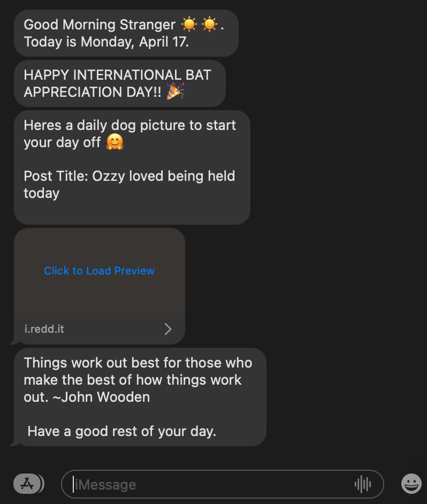
Task: Click the "Today is Monday, April 17." line
Action: pyautogui.click(x=106, y=42)
